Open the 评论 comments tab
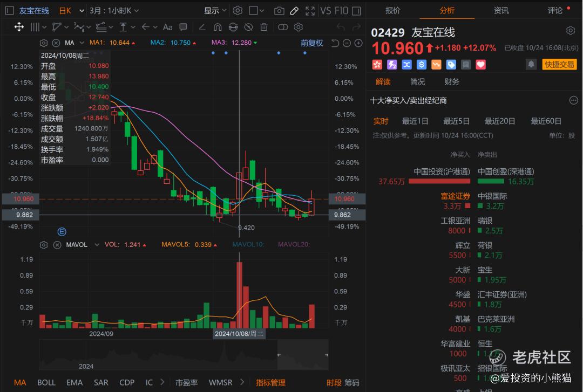The width and height of the screenshot is (583, 392). [x=555, y=10]
